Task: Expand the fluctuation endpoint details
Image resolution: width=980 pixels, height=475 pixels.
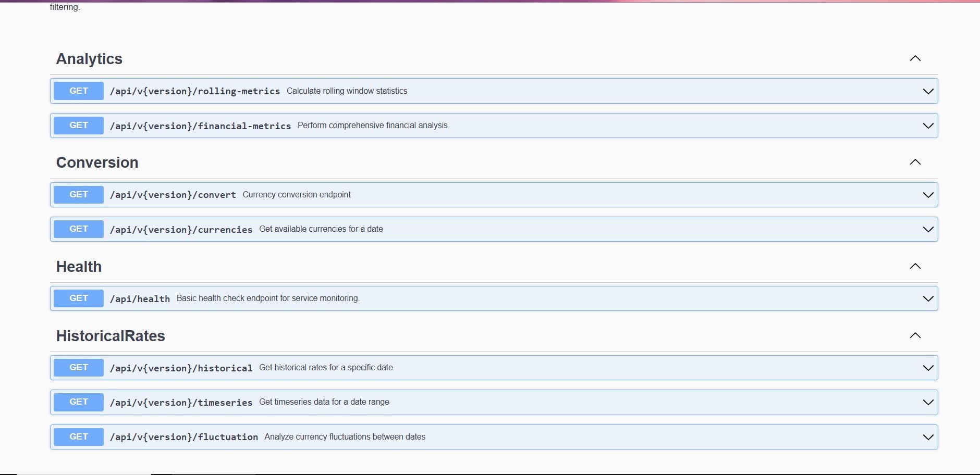Action: (x=927, y=437)
